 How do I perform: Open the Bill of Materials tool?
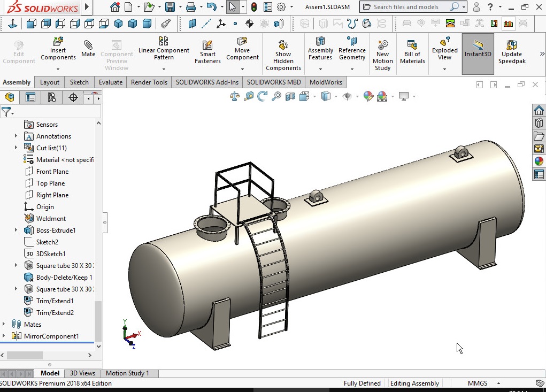[x=412, y=52]
